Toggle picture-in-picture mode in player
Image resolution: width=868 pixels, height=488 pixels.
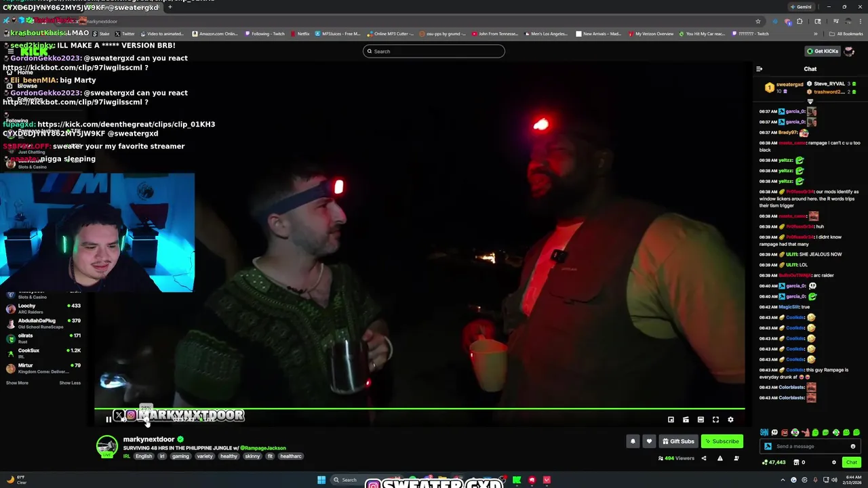tap(671, 420)
